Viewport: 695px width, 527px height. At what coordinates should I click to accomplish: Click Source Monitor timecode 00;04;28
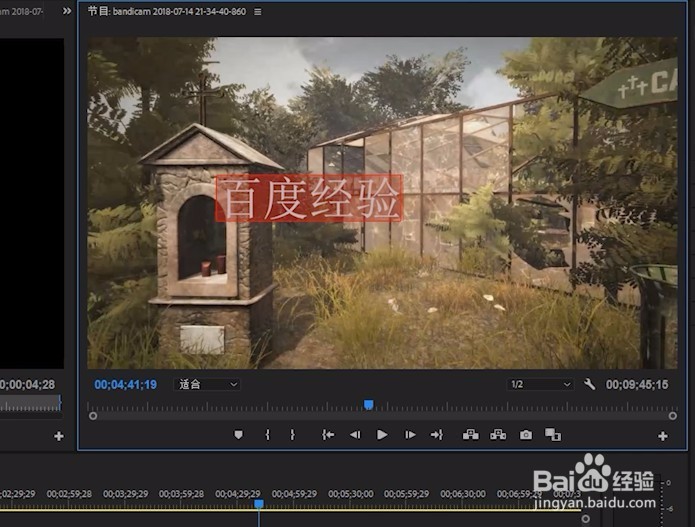(x=27, y=384)
